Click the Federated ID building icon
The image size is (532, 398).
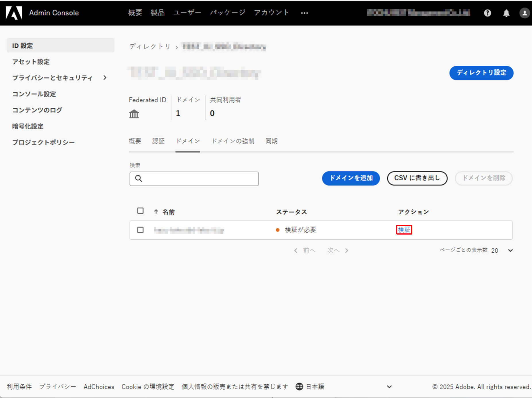pyautogui.click(x=134, y=114)
